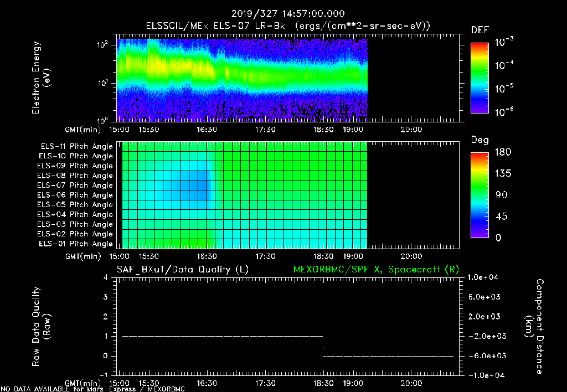
Task: Select the Electron Energy (eV) axis title
Action: click(41, 78)
